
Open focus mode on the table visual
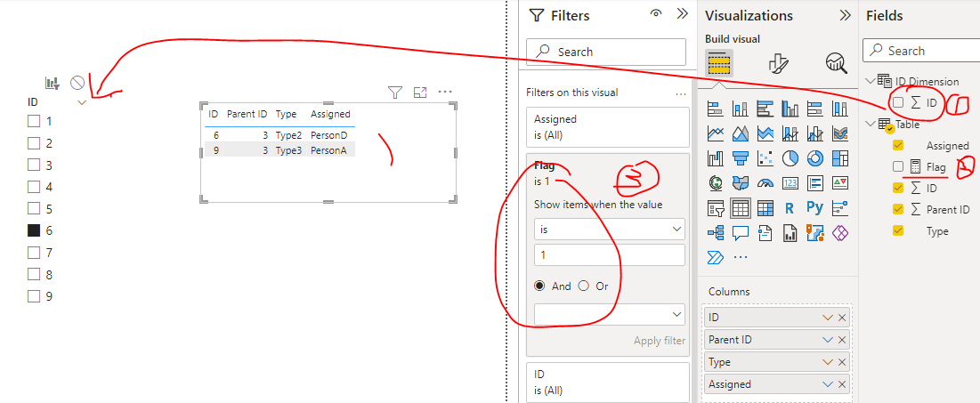point(420,93)
